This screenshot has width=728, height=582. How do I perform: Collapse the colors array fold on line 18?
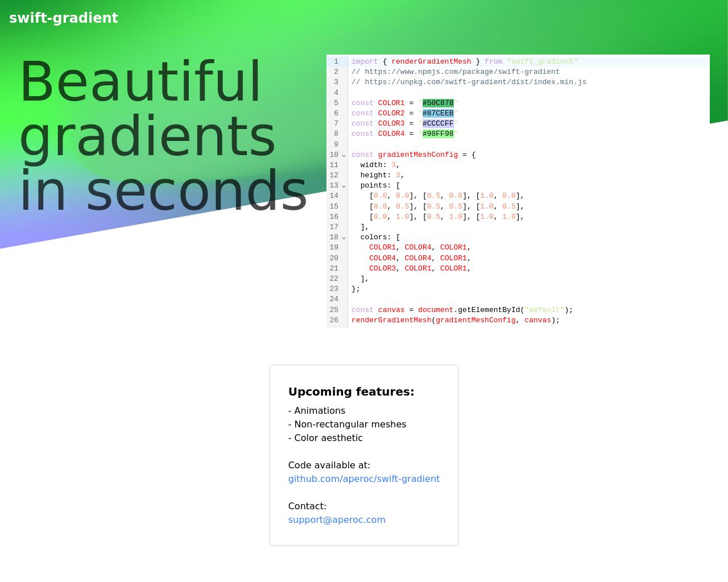(x=344, y=238)
